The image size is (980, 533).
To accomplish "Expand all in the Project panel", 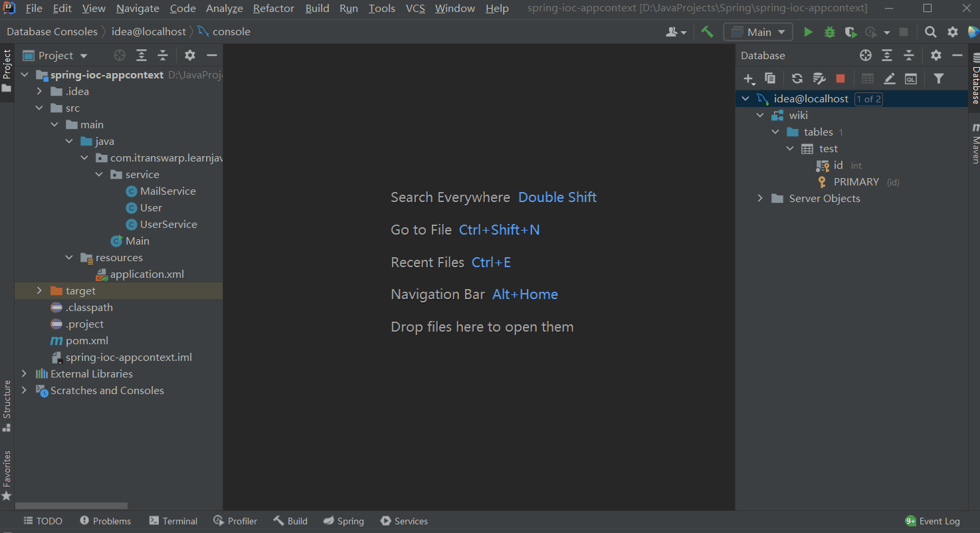I will 142,56.
